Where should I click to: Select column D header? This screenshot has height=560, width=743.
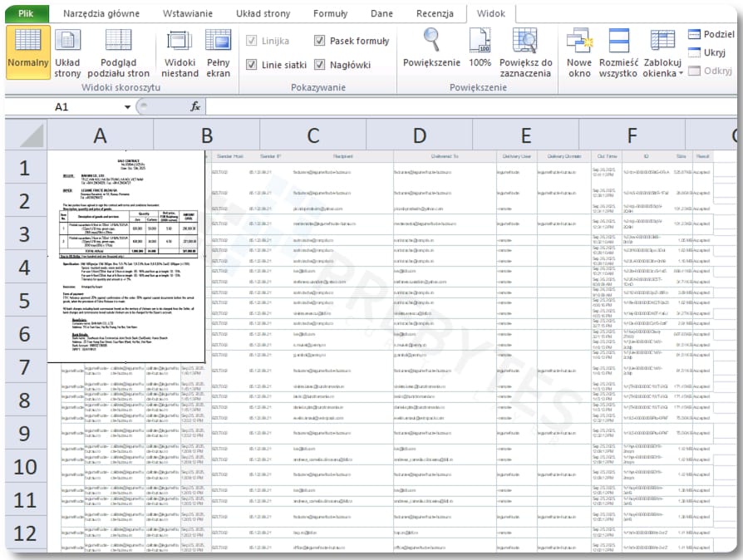click(420, 136)
